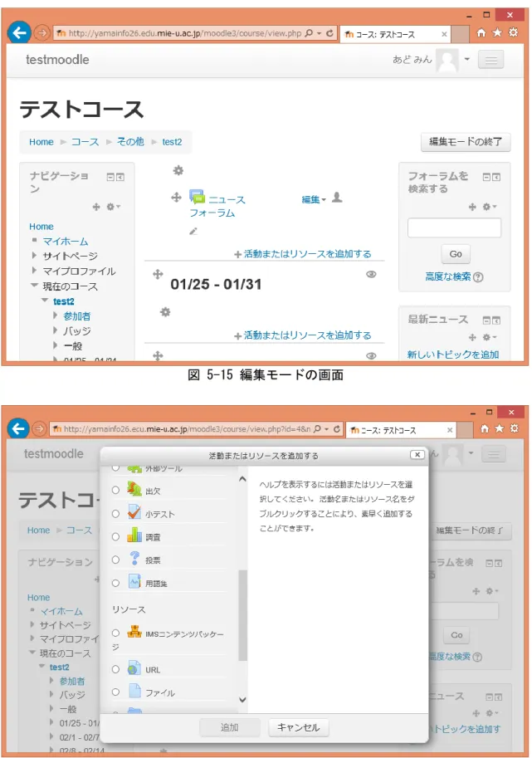Click the コース: テストコース browser tab in the Figure 5-15 window
Image resolution: width=532 pixels, height=758 pixels.
394,34
